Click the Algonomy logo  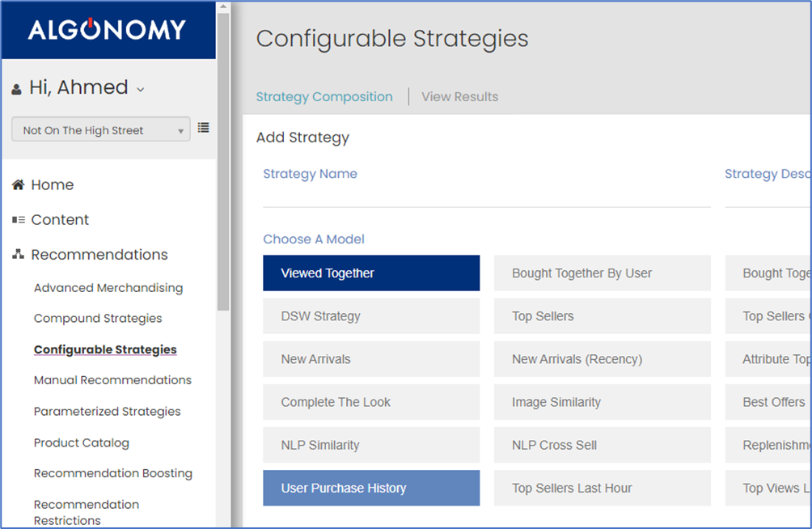click(107, 30)
